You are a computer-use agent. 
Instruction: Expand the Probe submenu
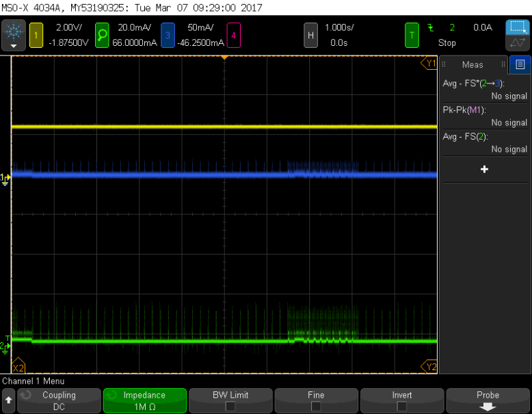point(488,400)
